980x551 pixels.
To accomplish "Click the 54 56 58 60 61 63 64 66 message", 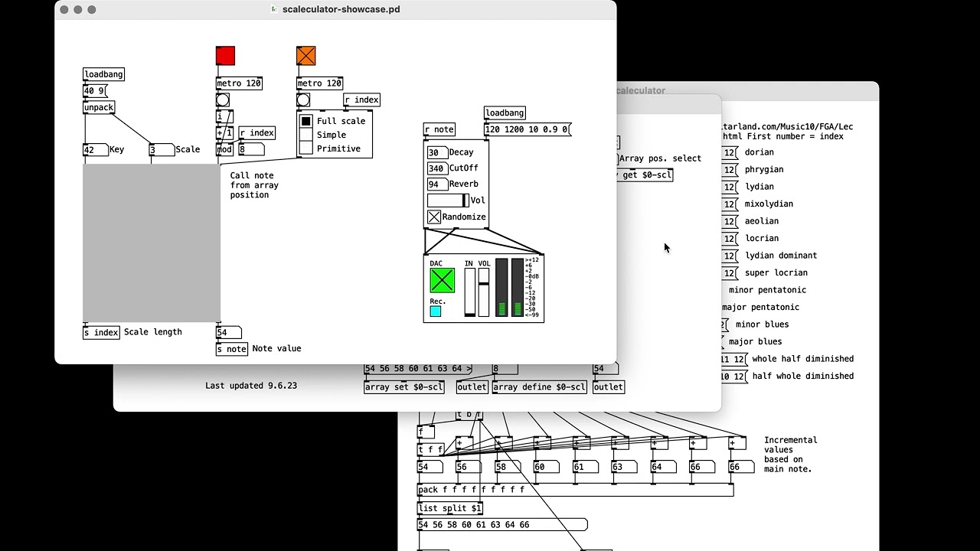I will 502,525.
